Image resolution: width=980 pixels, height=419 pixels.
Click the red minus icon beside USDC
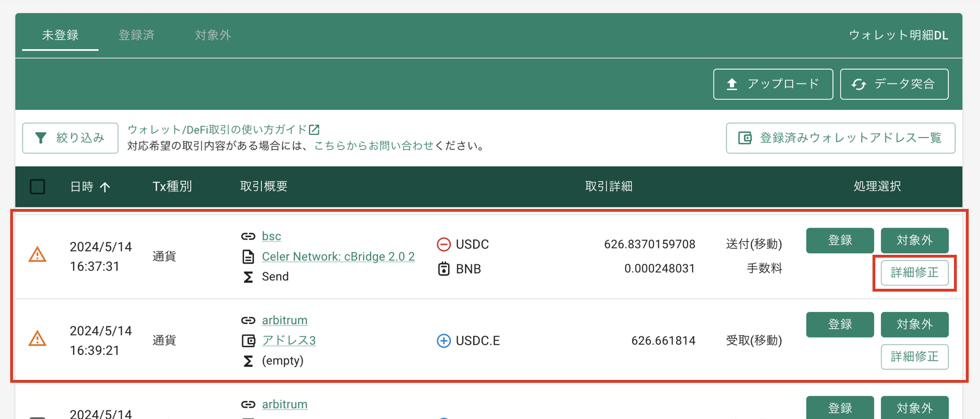444,244
